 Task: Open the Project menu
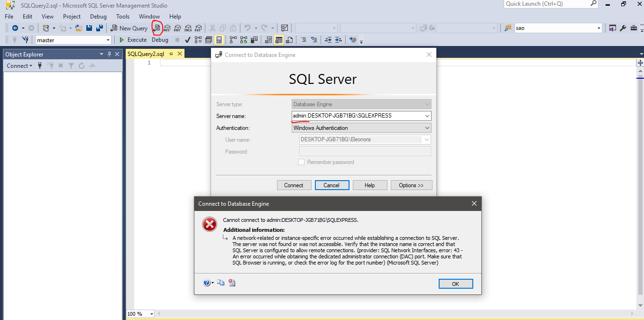pyautogui.click(x=72, y=17)
